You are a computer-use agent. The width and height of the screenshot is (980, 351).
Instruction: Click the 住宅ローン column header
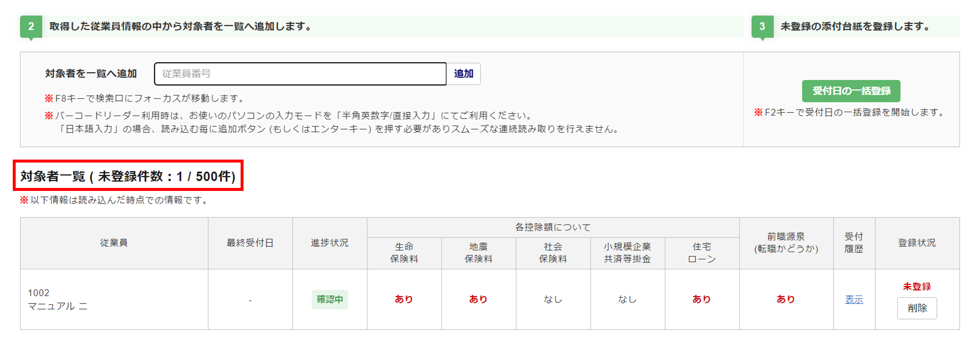tap(702, 253)
